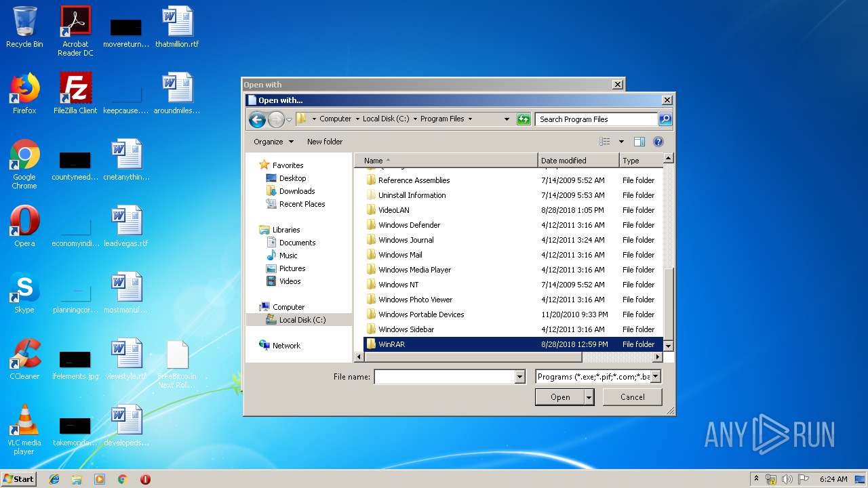The width and height of the screenshot is (868, 488).
Task: Select leadvegas.rtf desktop file
Action: [126, 226]
